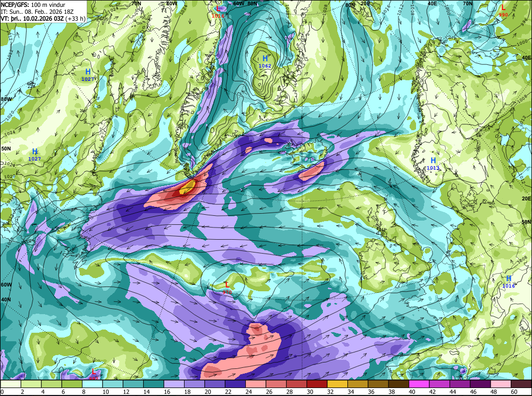
Task: Choose the yellow 32–34 legend swatch
Action: pos(337,384)
